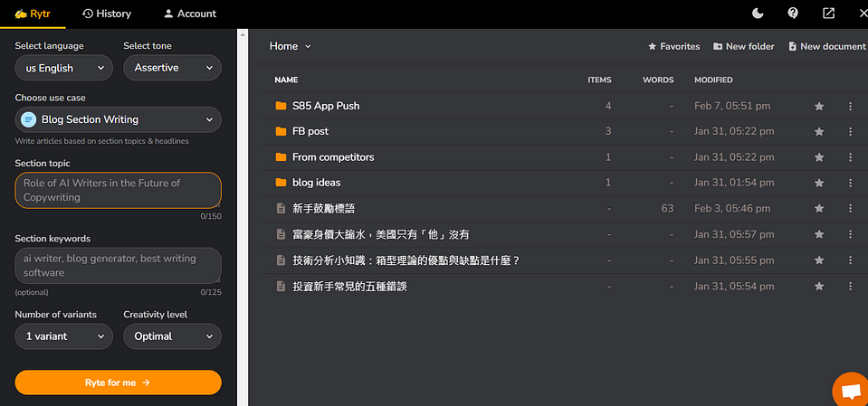Expand the Select language dropdown

click(x=63, y=68)
